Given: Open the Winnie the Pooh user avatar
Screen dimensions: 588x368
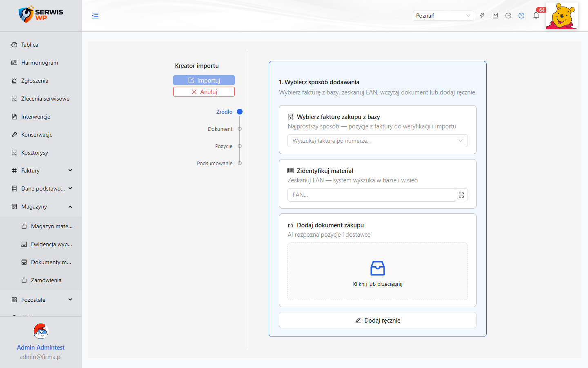Looking at the screenshot, I should [x=562, y=16].
